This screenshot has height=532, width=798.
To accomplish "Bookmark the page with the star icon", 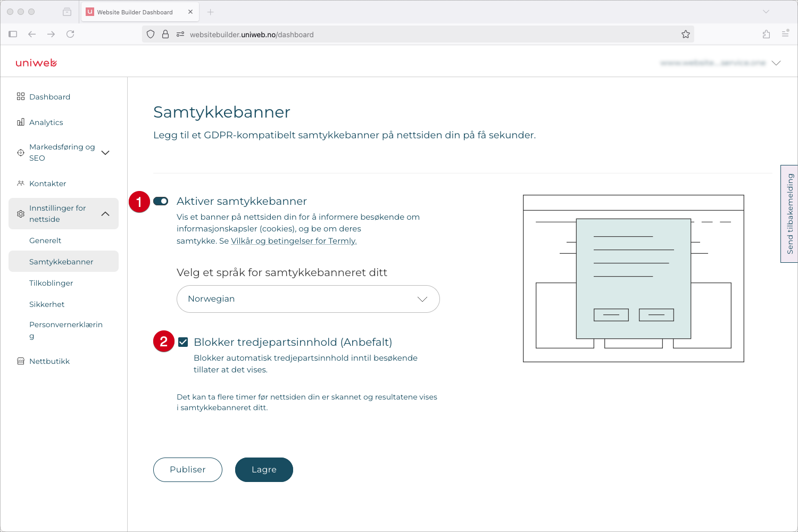I will [x=686, y=34].
